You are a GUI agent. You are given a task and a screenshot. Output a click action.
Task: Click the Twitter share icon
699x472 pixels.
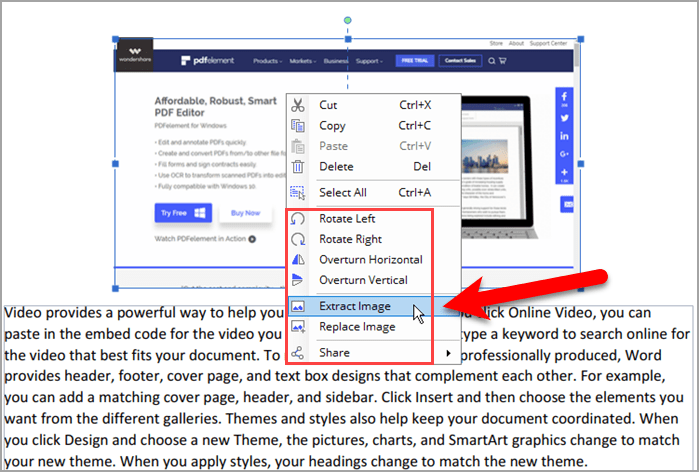coord(564,118)
